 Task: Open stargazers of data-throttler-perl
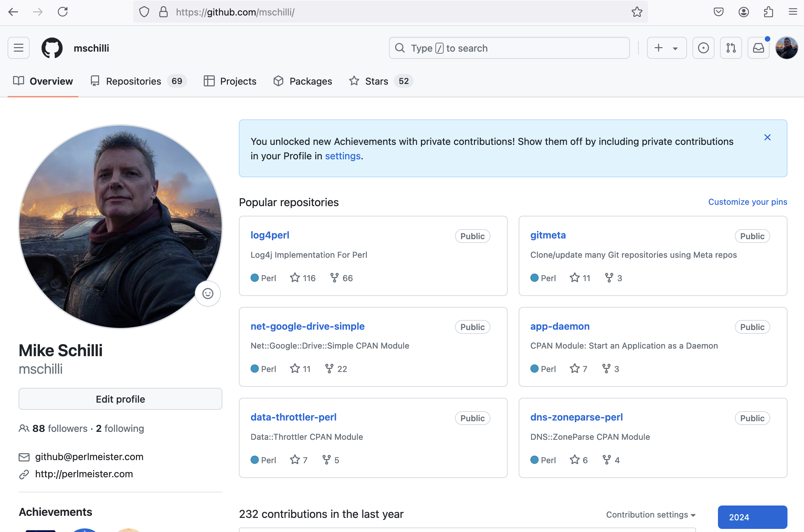[298, 460]
